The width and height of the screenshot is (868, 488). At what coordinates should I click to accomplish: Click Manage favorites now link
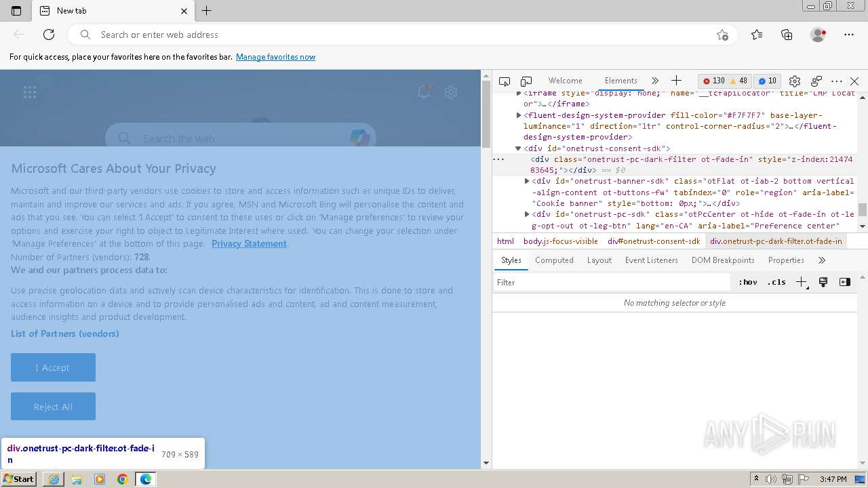point(275,57)
